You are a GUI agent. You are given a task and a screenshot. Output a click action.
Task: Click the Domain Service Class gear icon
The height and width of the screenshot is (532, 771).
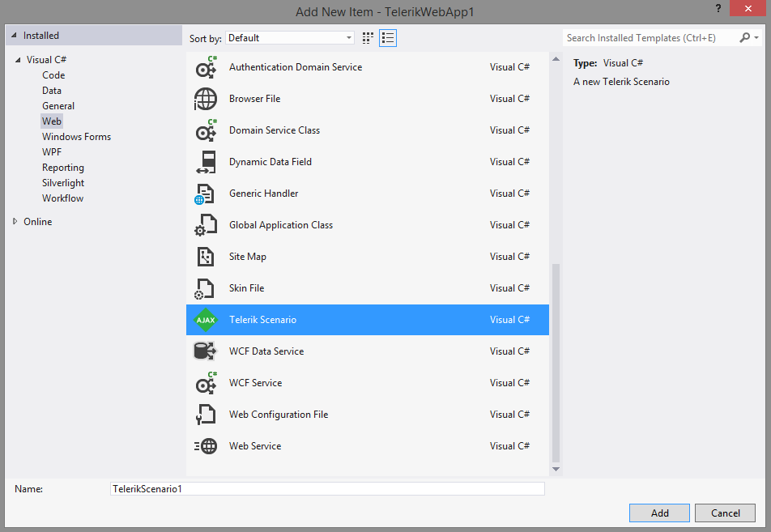point(206,130)
